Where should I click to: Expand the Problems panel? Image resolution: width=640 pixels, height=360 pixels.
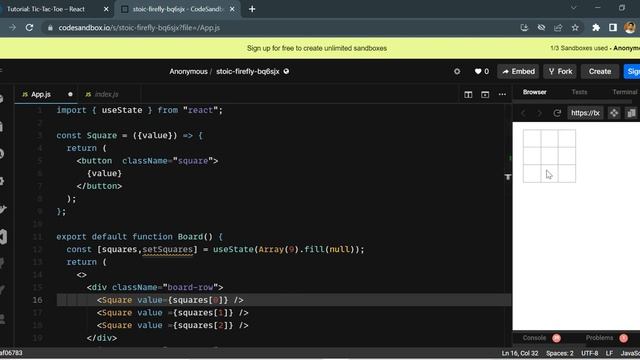[599, 338]
